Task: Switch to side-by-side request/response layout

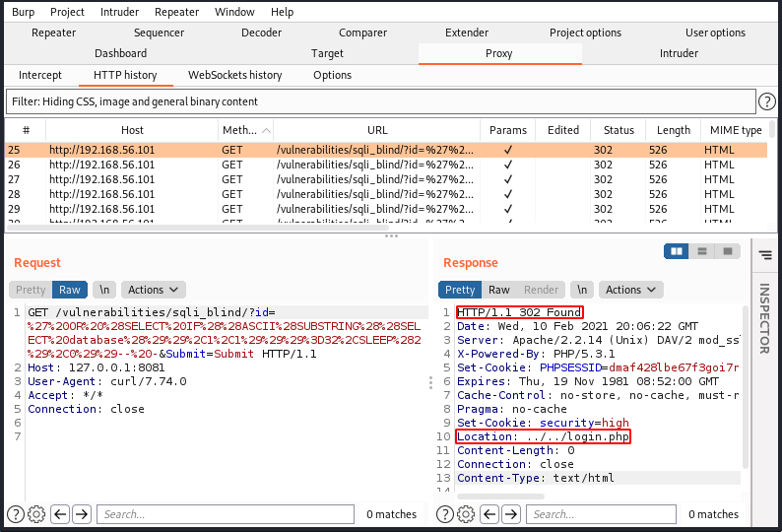Action: (x=677, y=251)
